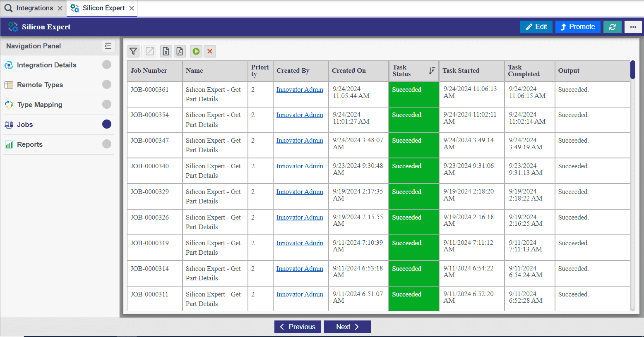
Task: Open Innovator Admin link for JOB-0000329
Action: tap(300, 192)
